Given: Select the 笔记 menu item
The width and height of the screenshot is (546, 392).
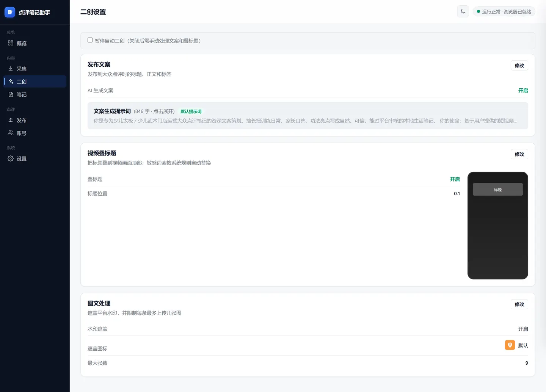Looking at the screenshot, I should click(35, 94).
